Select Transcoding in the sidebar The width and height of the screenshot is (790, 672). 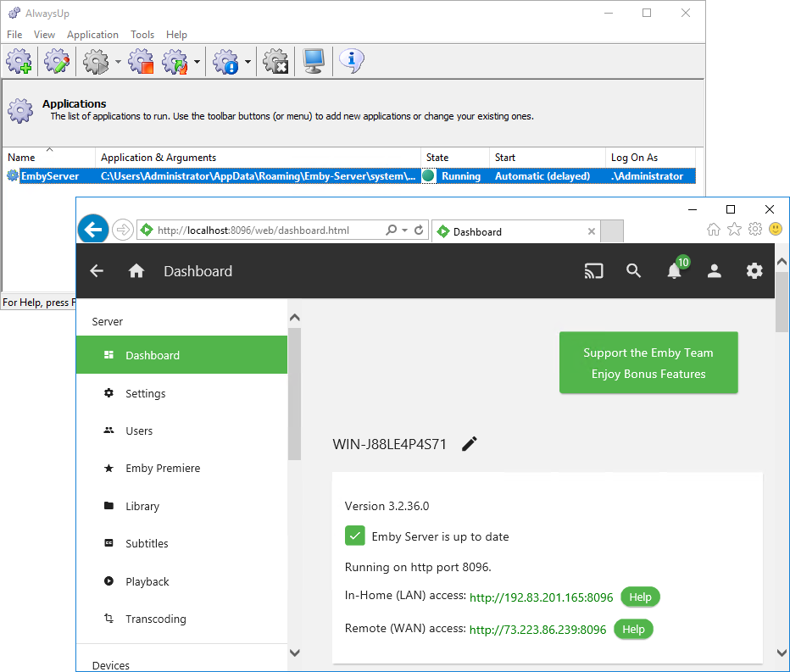coord(155,619)
